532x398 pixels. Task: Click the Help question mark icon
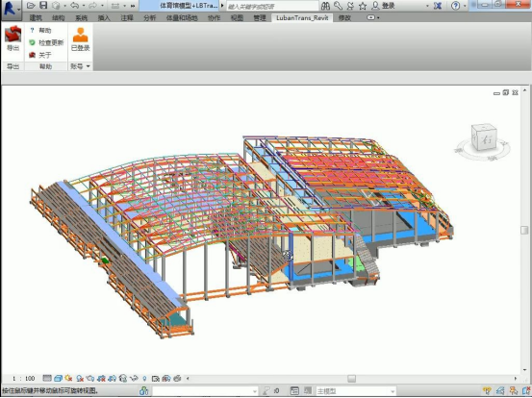tap(456, 6)
